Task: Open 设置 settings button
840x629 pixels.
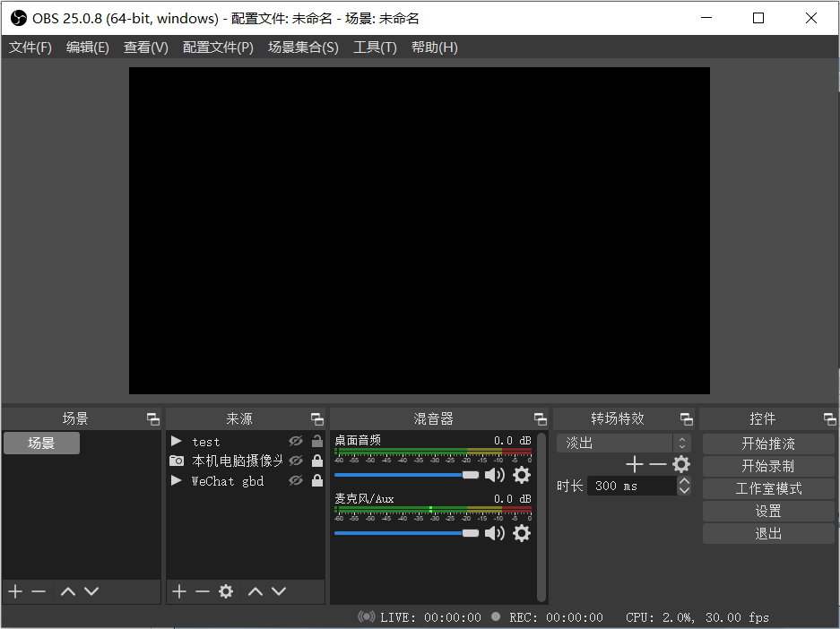Action: click(x=768, y=512)
